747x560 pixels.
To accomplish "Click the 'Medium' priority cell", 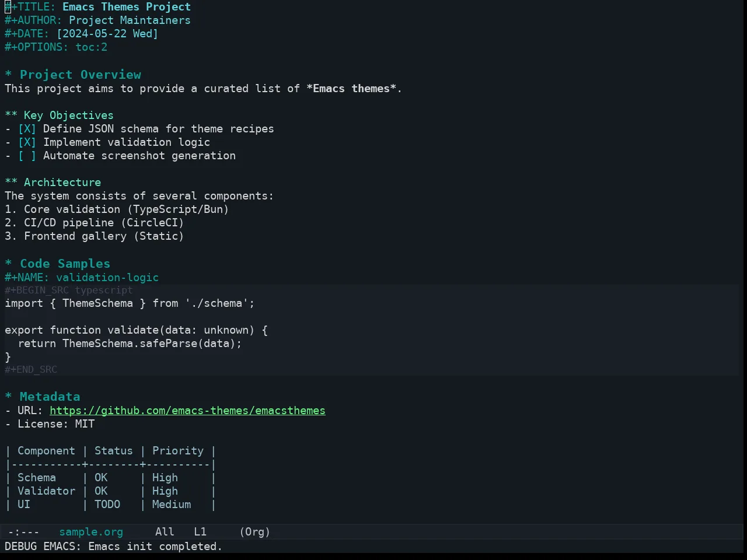I will click(172, 505).
